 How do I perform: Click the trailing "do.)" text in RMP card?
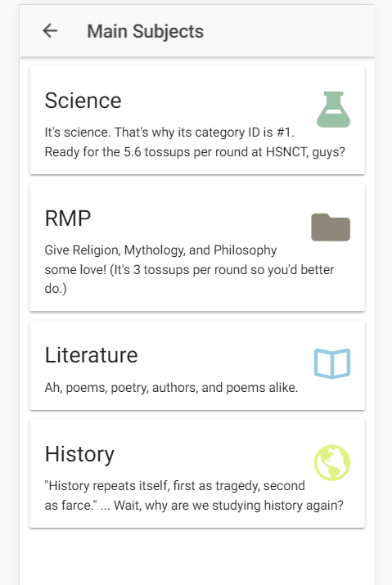[x=56, y=288]
